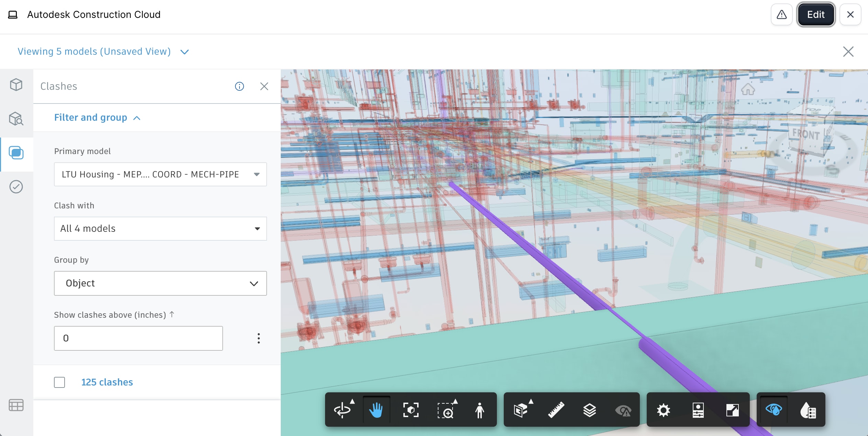Activate the first-person walk tool
The height and width of the screenshot is (436, 868).
pos(479,410)
